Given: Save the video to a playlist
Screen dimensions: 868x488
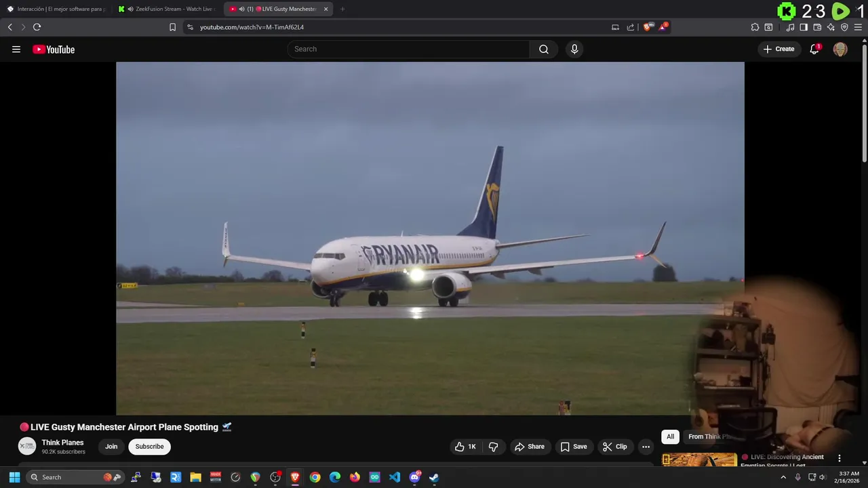Looking at the screenshot, I should tap(574, 447).
